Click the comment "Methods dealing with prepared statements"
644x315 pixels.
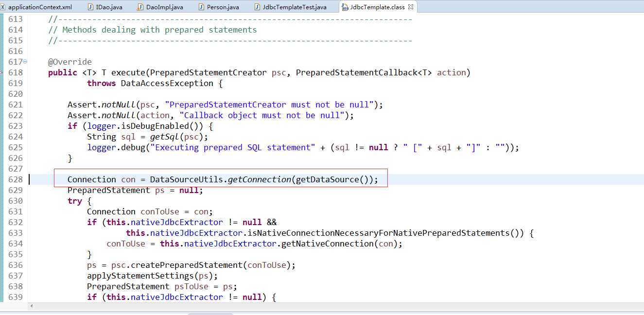point(159,30)
